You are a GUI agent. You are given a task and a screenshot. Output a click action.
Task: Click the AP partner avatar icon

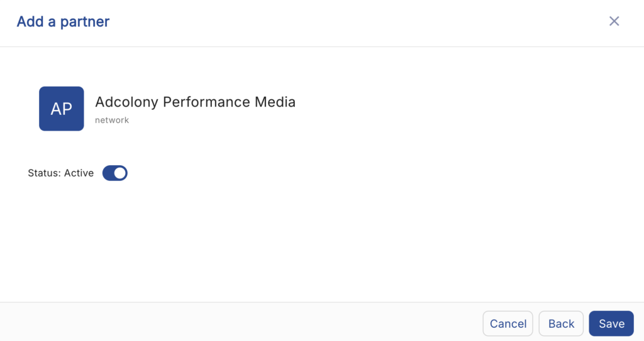point(62,109)
